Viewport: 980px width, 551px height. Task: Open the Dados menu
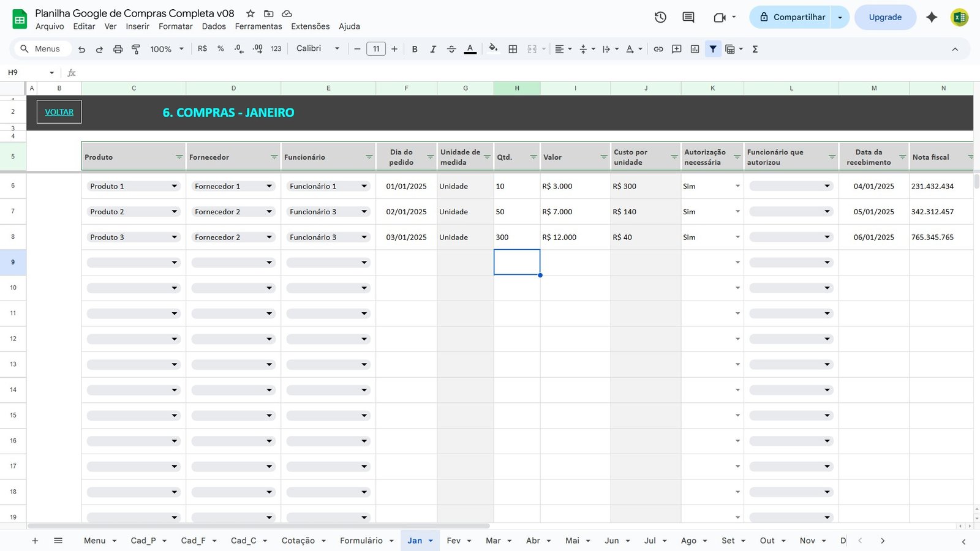point(213,26)
